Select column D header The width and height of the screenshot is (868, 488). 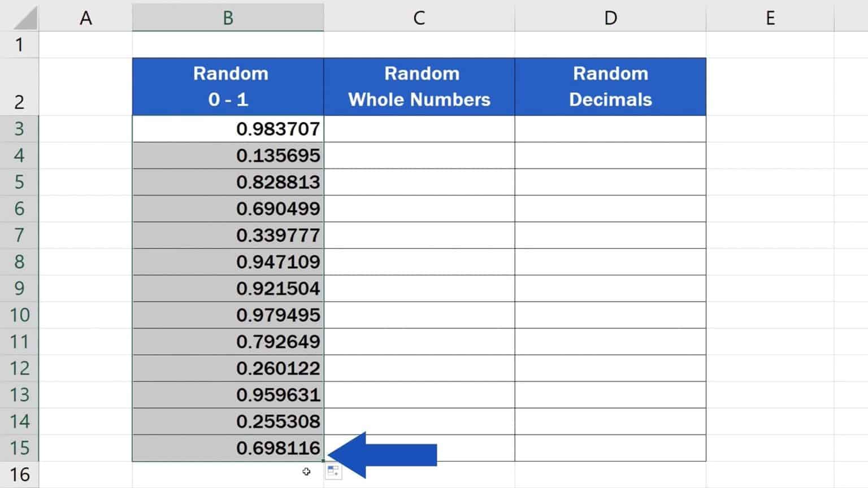(x=610, y=18)
